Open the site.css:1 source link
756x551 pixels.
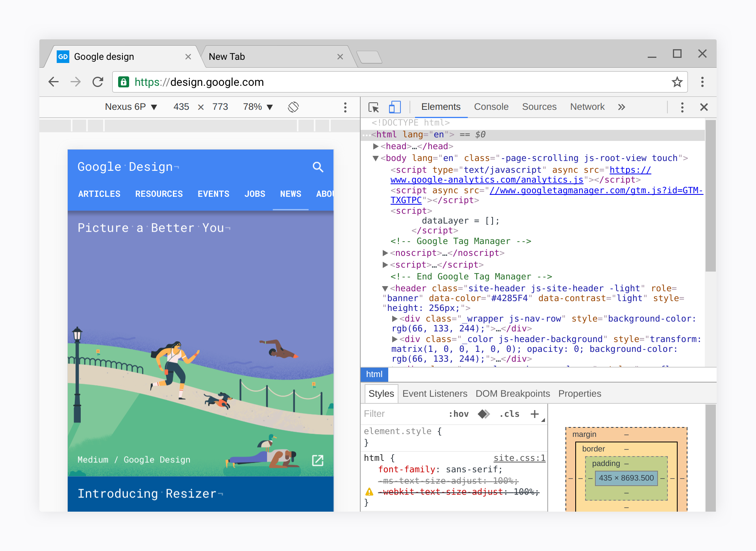click(519, 458)
